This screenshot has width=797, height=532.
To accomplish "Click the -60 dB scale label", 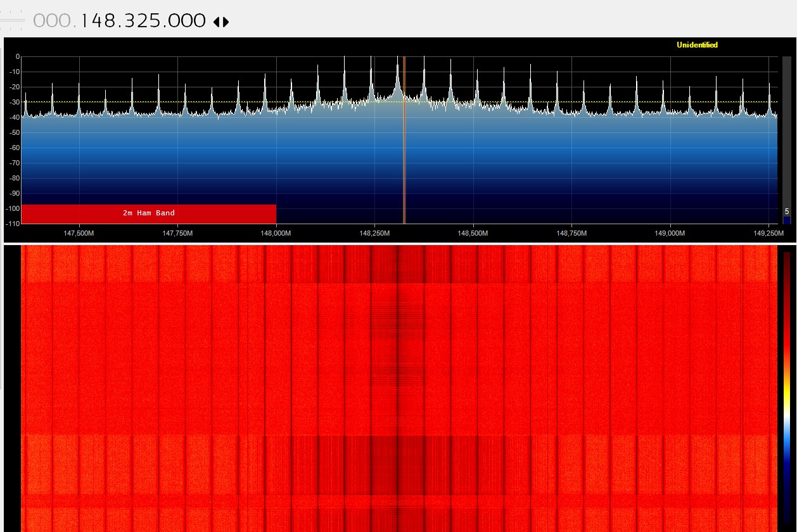I will (x=15, y=148).
